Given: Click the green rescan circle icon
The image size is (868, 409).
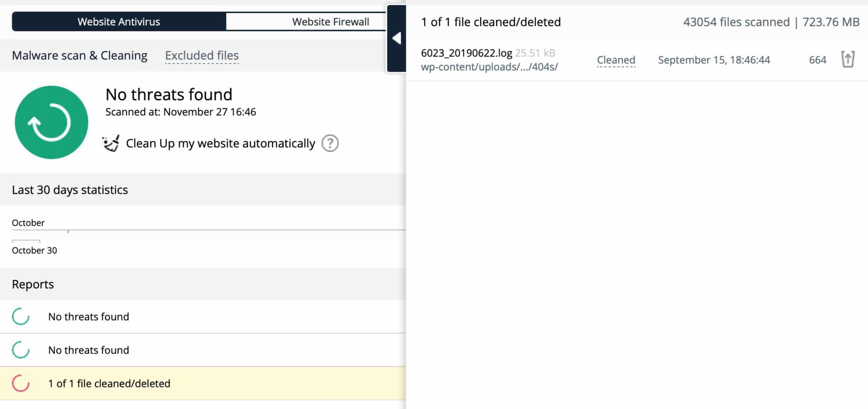Looking at the screenshot, I should click(51, 122).
